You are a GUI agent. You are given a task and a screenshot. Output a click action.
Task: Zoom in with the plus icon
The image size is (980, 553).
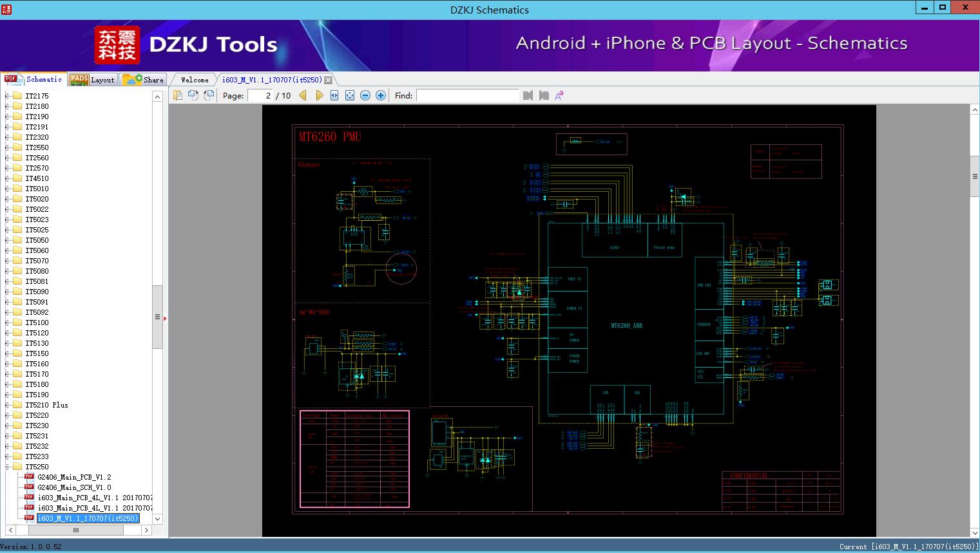coord(381,95)
